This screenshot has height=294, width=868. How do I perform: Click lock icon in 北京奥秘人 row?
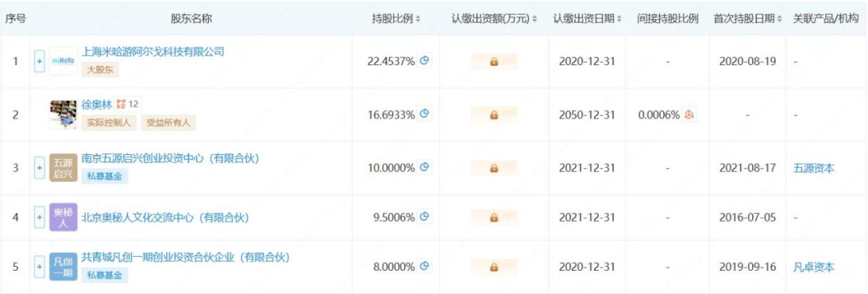[493, 218]
